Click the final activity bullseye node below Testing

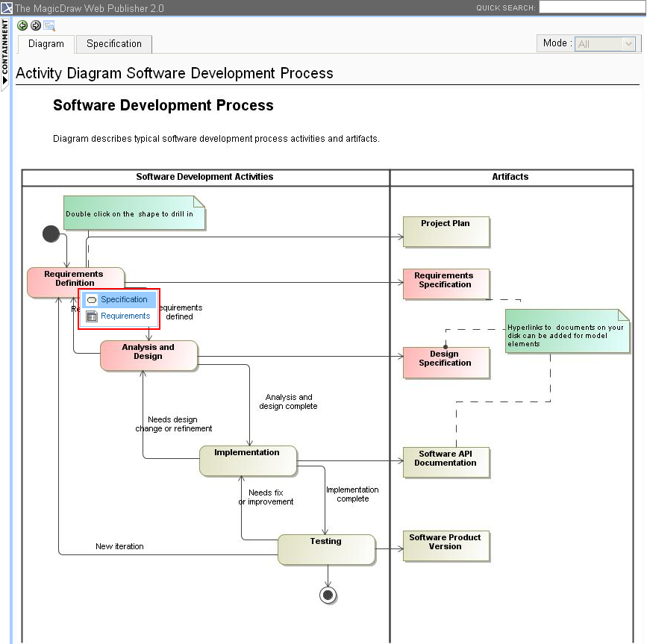click(x=328, y=595)
